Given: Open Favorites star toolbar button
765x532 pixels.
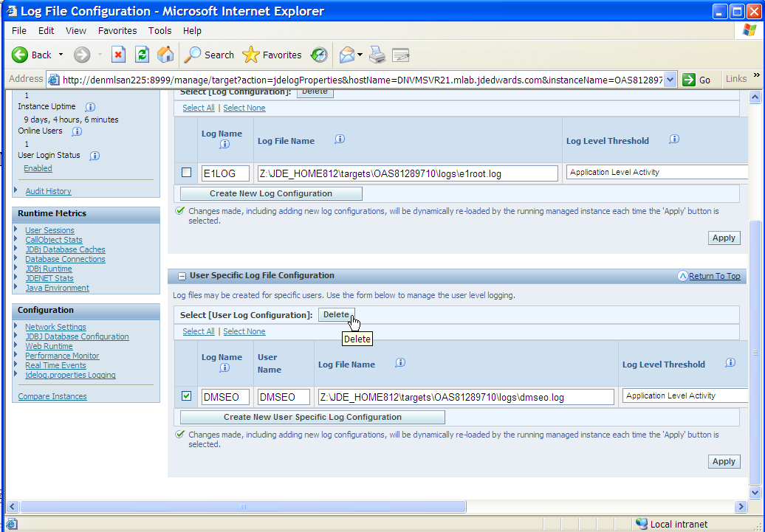Looking at the screenshot, I should (x=272, y=55).
